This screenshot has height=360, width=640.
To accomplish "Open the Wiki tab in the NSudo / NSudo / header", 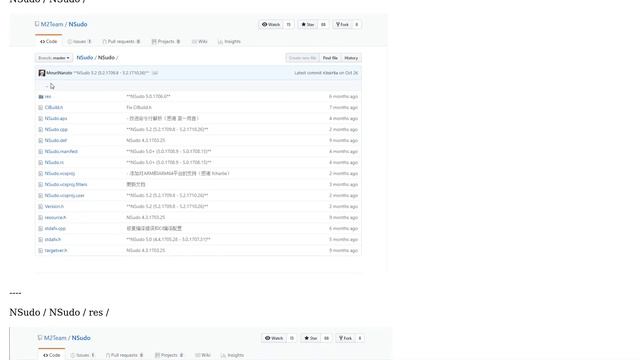I will 200,42.
